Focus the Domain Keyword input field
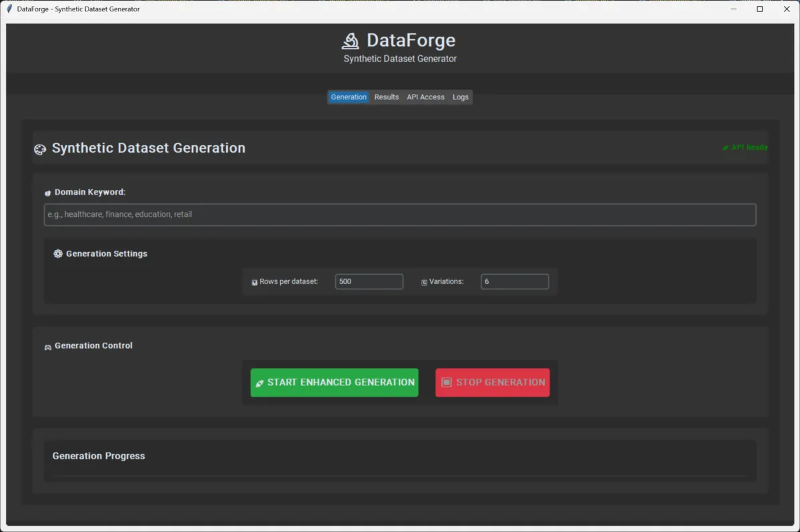 400,215
